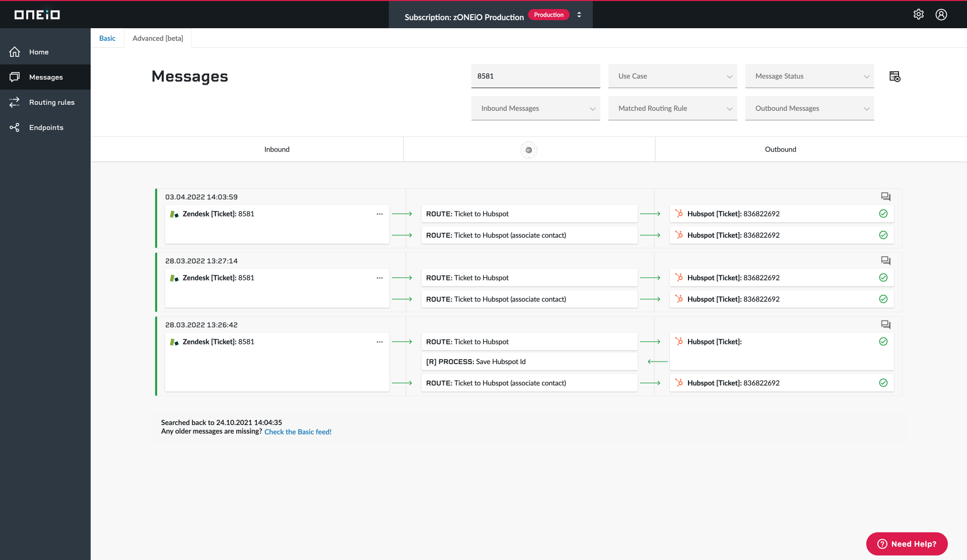Switch subscription using the up-down arrows
This screenshot has height=560, width=967.
pyautogui.click(x=579, y=15)
